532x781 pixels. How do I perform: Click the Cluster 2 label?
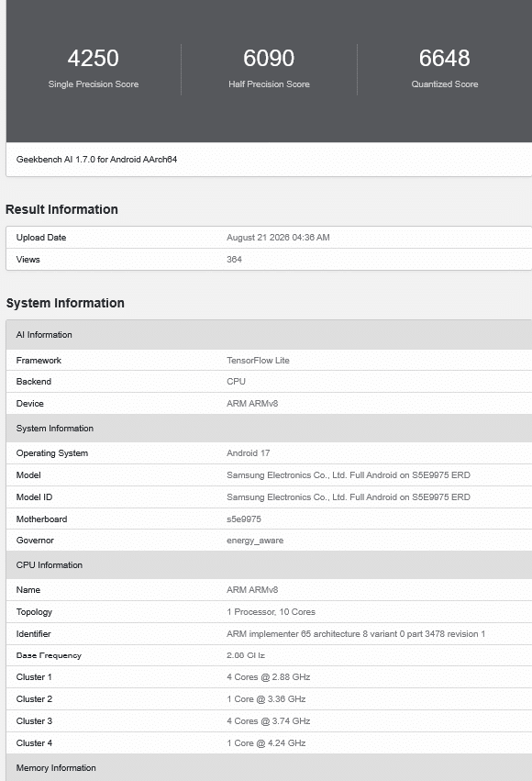click(34, 698)
